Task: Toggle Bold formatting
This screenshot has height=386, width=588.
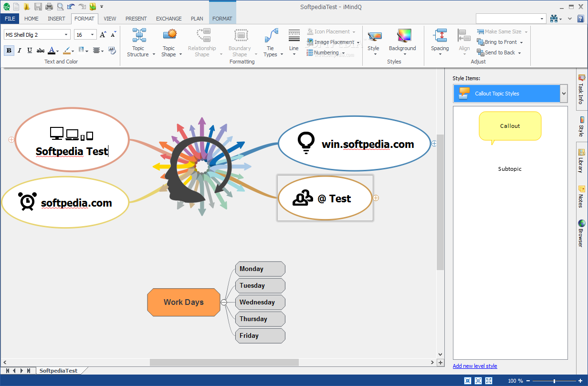Action: [9, 50]
